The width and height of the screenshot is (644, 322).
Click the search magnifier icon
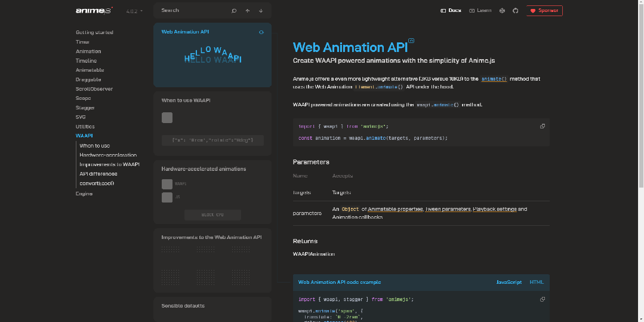coord(234,11)
